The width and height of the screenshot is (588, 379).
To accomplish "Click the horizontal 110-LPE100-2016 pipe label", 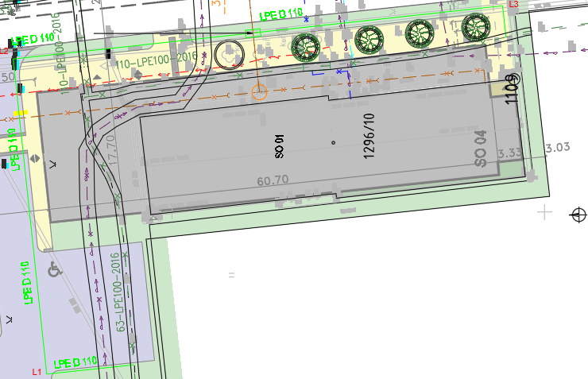I will point(145,59).
